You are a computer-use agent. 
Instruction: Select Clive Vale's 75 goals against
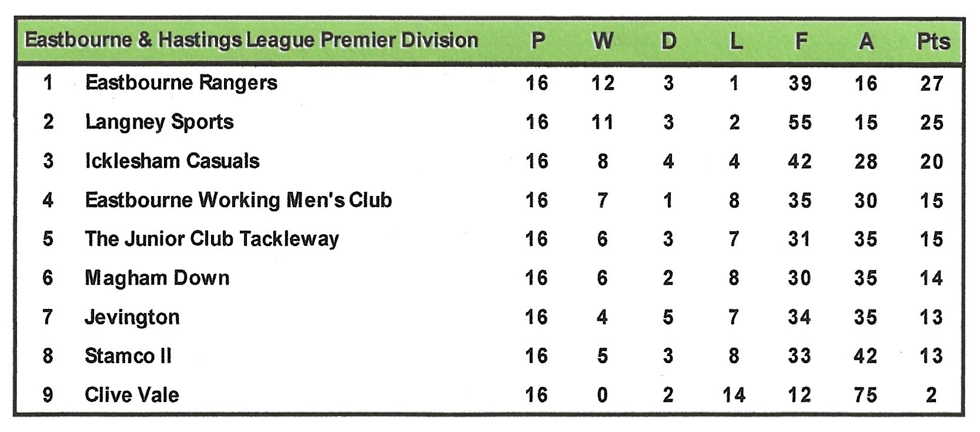866,395
